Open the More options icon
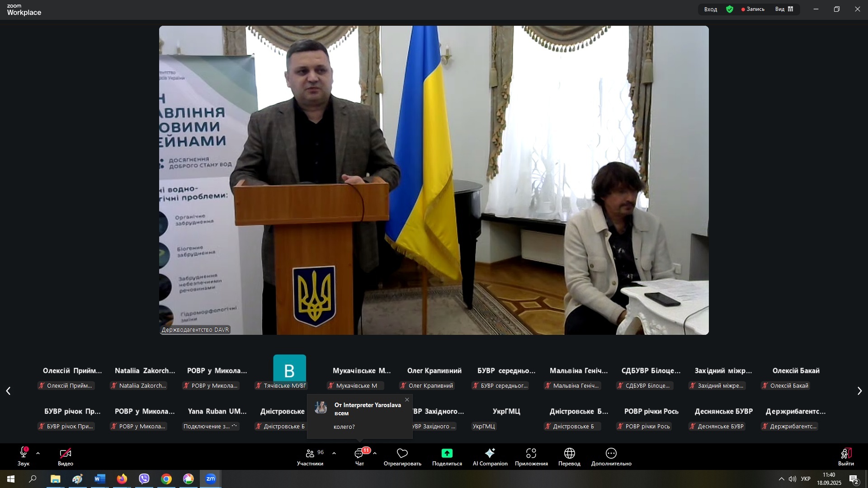Viewport: 868px width, 488px height. [x=611, y=453]
